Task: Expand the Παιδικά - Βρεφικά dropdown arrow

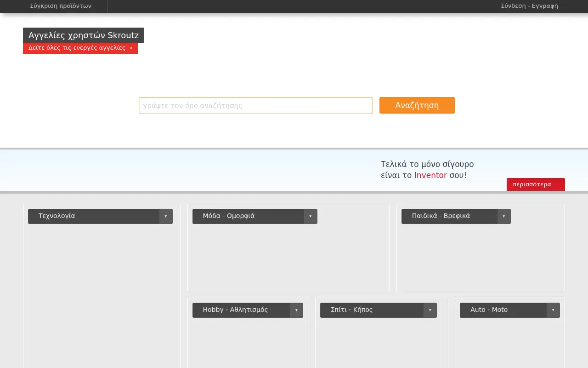Action: 504,216
